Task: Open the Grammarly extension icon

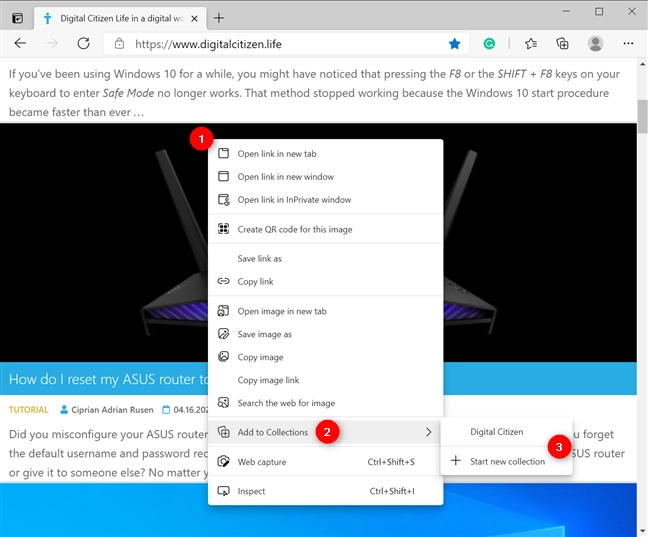Action: click(x=489, y=43)
